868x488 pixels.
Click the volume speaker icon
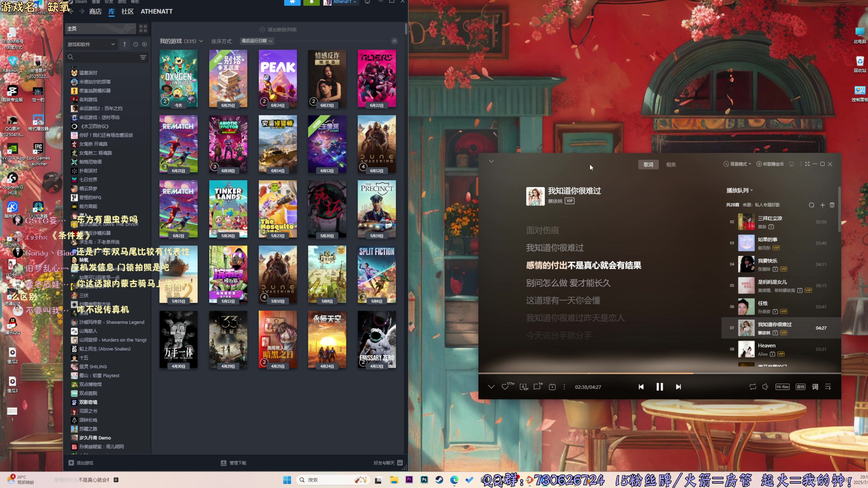pos(765,387)
